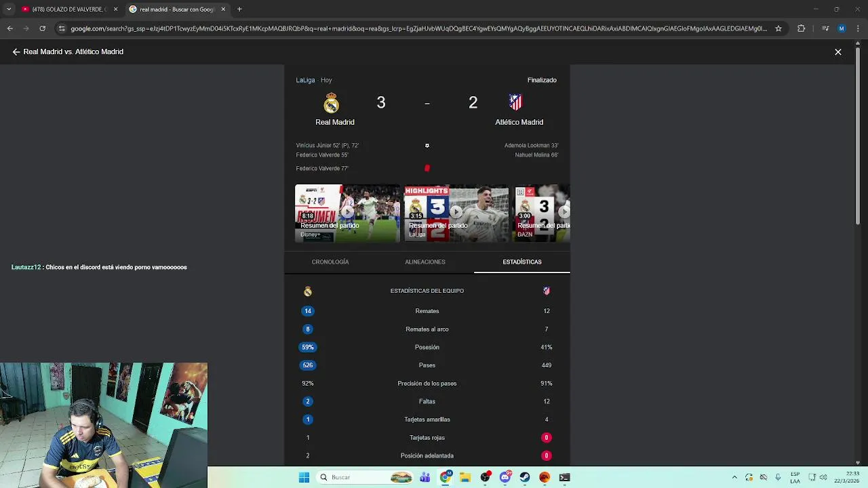Open the Chrome extensions puzzle icon
The width and height of the screenshot is (868, 488).
(x=802, y=28)
